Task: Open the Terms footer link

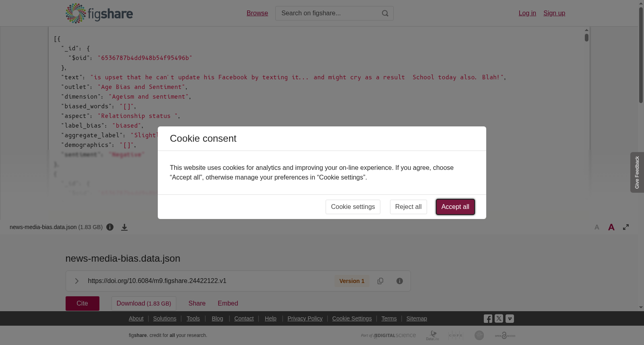Action: point(389,318)
